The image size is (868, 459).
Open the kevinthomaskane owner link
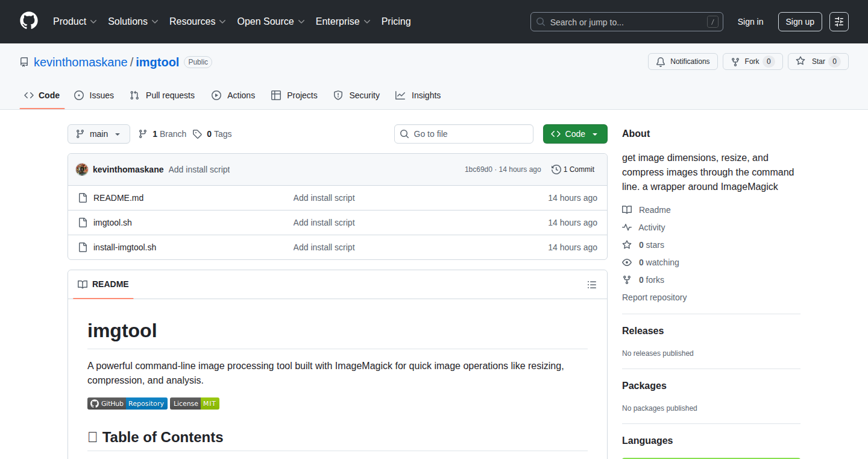point(81,62)
